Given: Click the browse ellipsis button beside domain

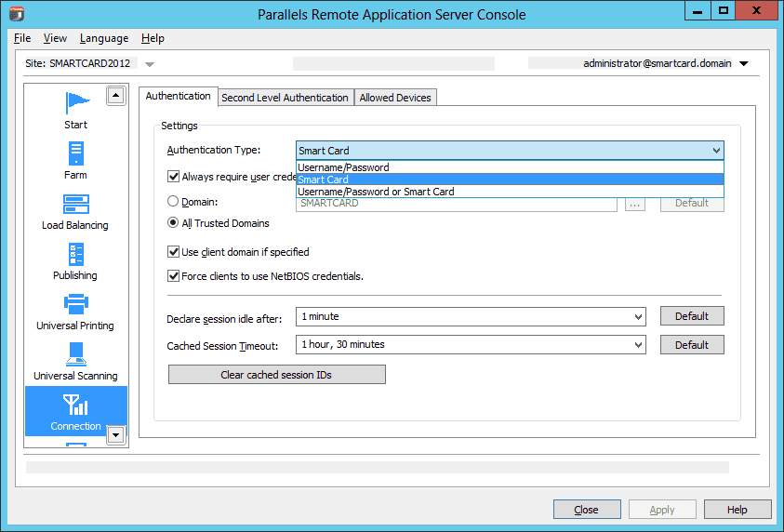Looking at the screenshot, I should (x=634, y=204).
